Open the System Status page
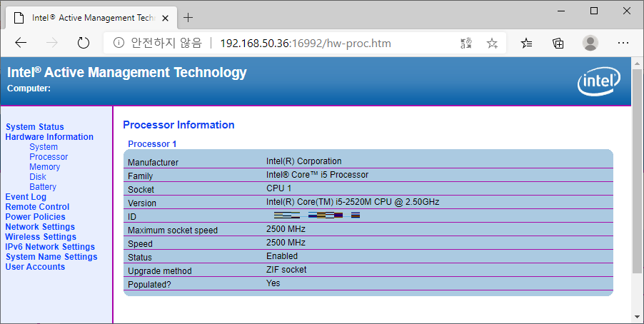This screenshot has height=324, width=644. 34,127
